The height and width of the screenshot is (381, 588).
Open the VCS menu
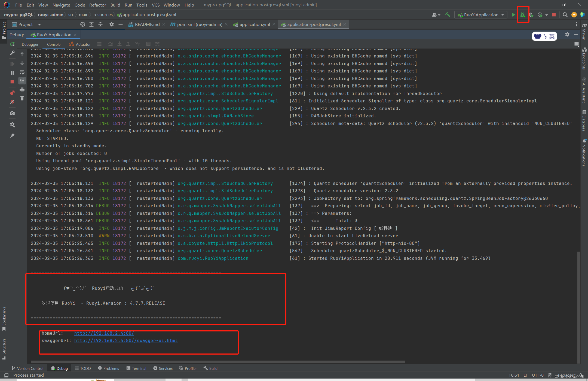(155, 5)
